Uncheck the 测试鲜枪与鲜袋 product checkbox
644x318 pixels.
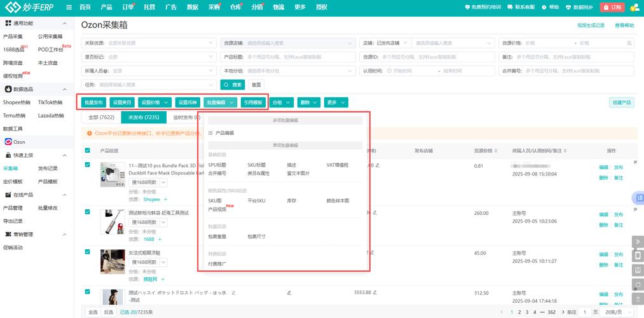(88, 212)
